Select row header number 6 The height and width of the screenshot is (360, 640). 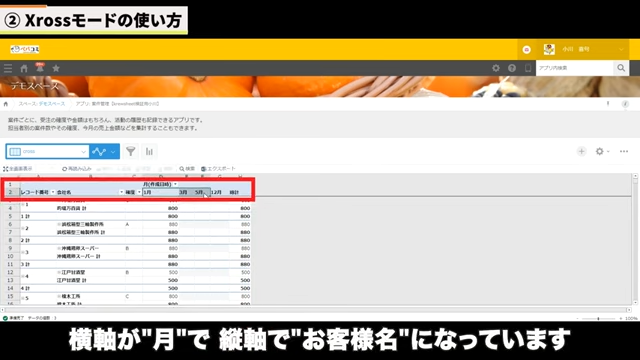coord(10,224)
